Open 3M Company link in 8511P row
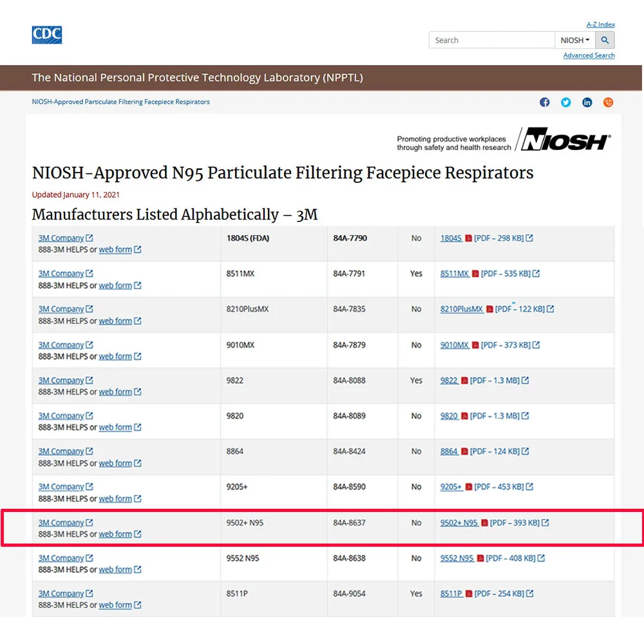Image resolution: width=644 pixels, height=644 pixels. [61, 594]
